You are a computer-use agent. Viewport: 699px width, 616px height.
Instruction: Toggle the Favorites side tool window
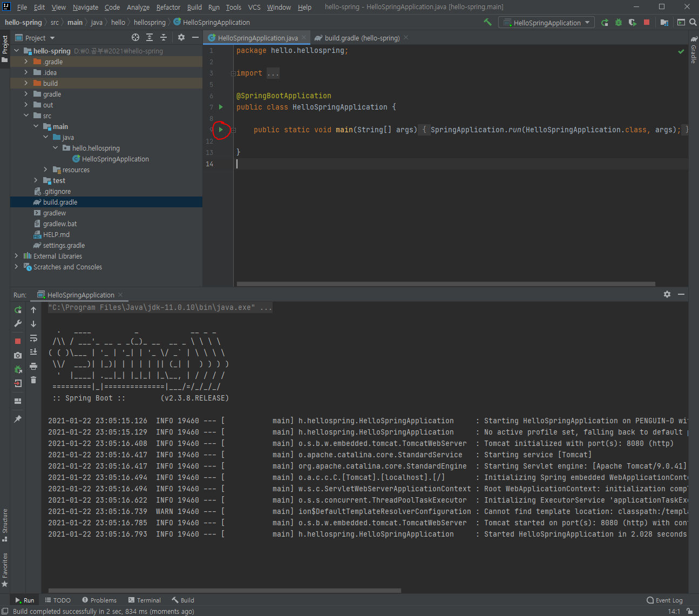[x=5, y=570]
